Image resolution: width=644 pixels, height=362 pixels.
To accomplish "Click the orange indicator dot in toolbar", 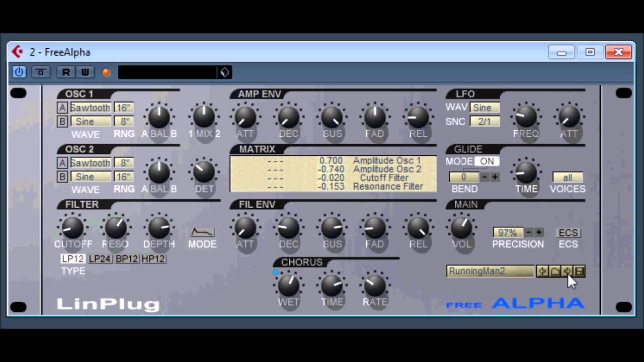I will point(106,72).
